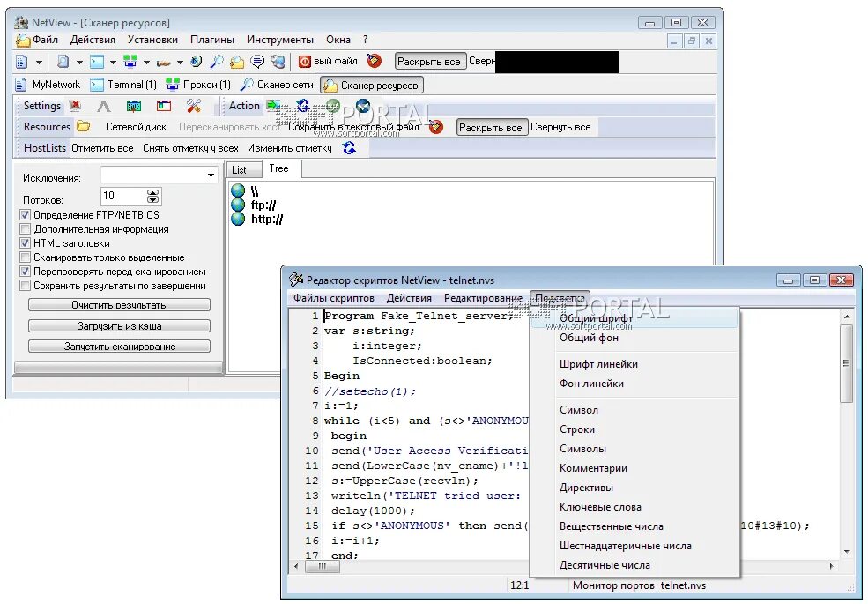868x604 pixels.
Task: Enable the Дополнительная информация checkbox
Action: pyautogui.click(x=25, y=229)
